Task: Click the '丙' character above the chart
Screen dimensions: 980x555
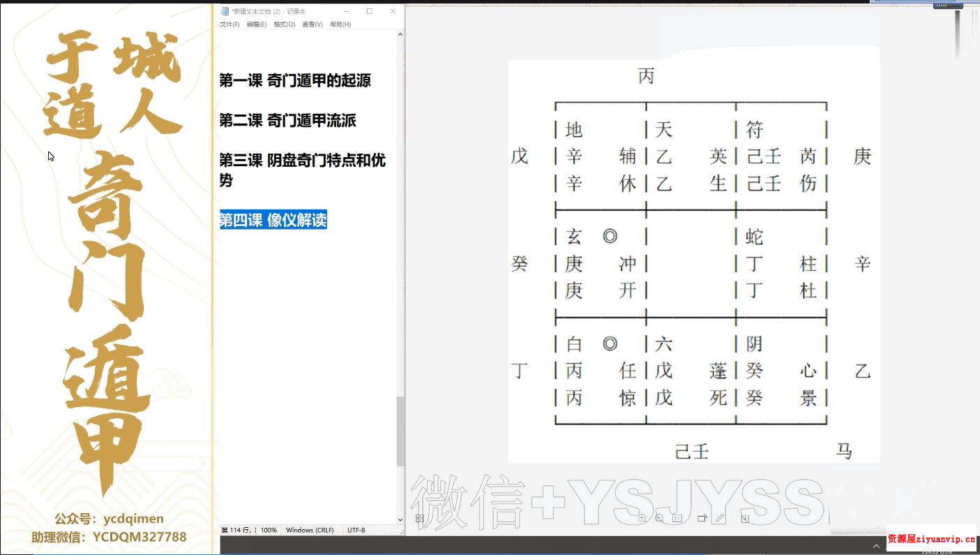Action: pyautogui.click(x=647, y=76)
